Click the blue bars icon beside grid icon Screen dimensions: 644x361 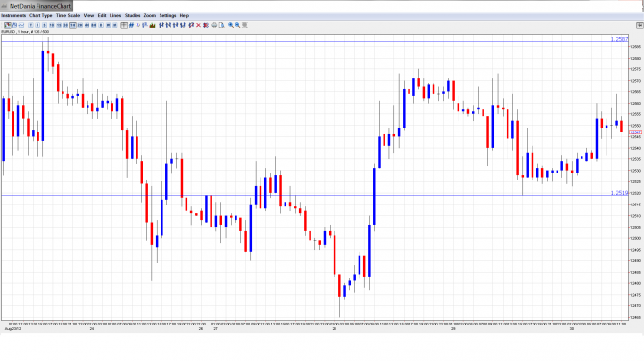131,25
